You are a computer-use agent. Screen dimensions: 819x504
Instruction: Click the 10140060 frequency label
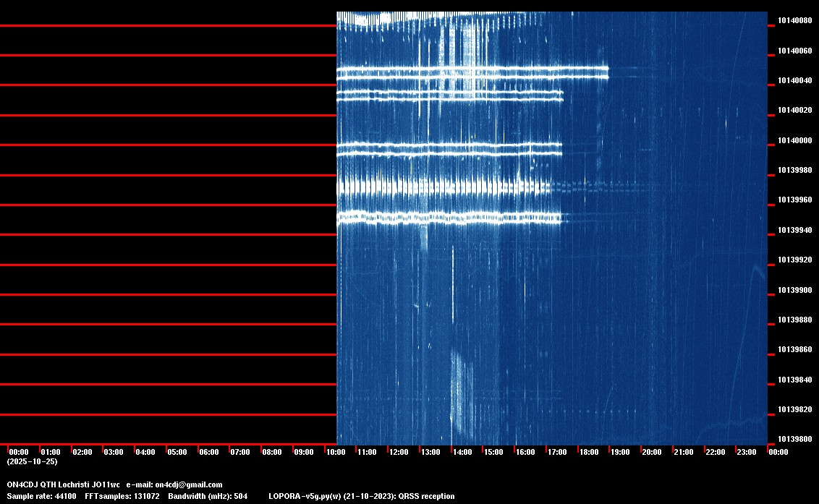(x=795, y=51)
